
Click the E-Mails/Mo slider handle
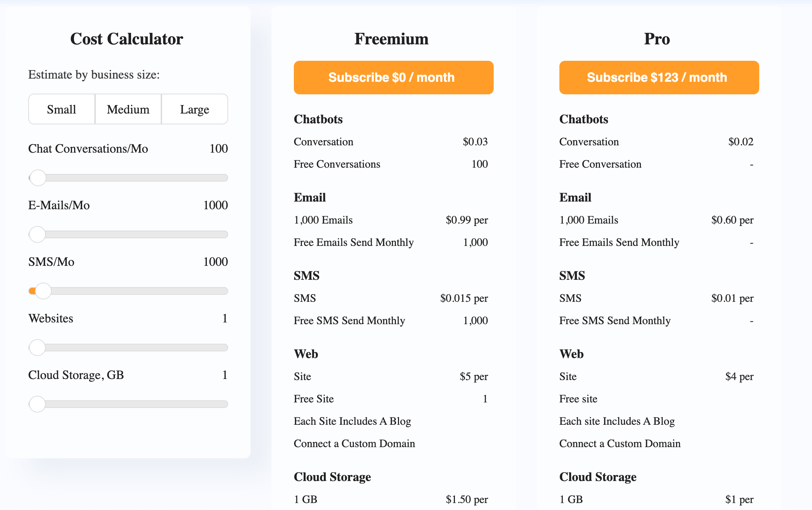[x=37, y=234]
